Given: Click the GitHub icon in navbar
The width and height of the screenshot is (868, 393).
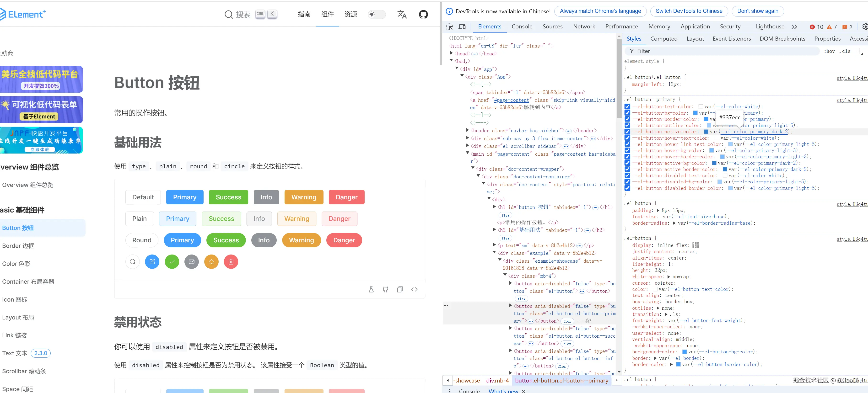Looking at the screenshot, I should click(423, 14).
